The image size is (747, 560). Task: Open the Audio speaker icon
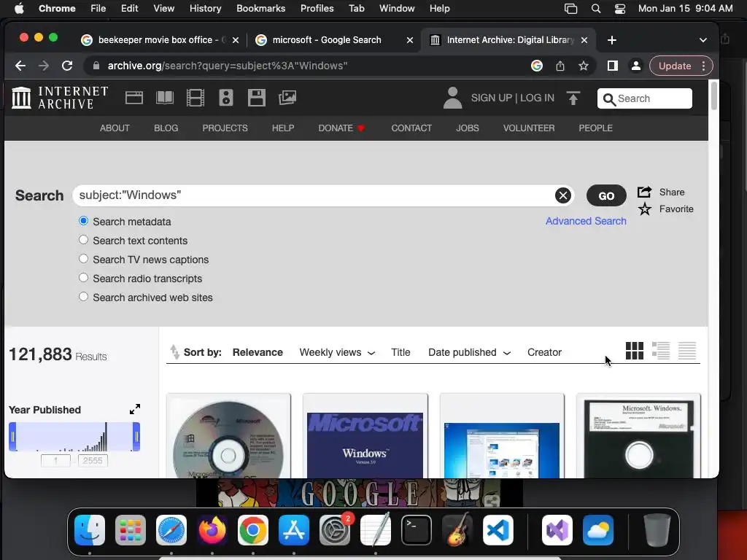pyautogui.click(x=226, y=98)
